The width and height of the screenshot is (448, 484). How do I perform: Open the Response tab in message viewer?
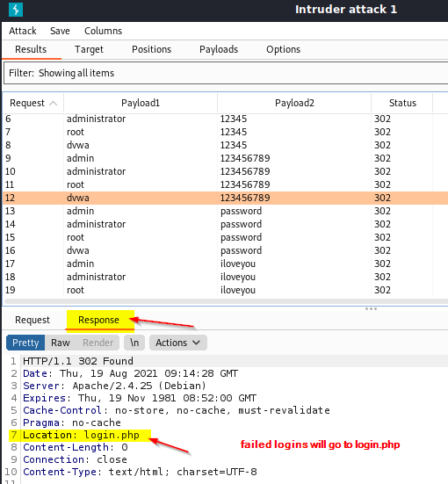[x=98, y=320]
